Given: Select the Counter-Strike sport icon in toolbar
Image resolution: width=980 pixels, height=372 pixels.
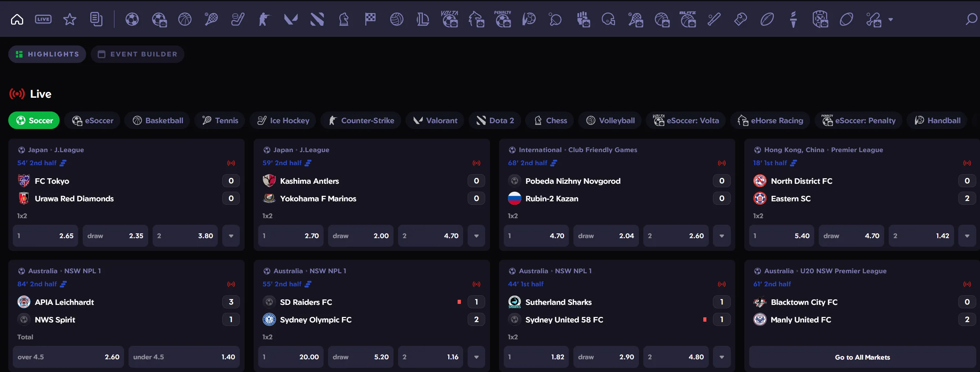Looking at the screenshot, I should [264, 19].
